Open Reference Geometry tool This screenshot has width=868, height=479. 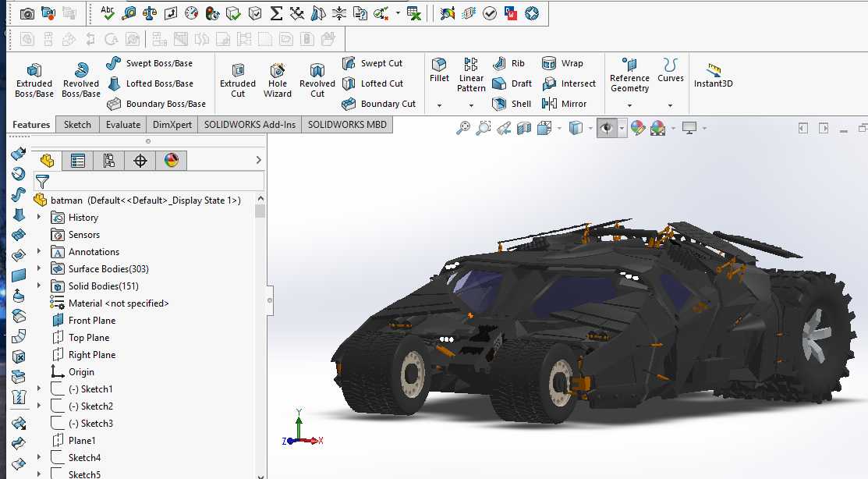(629, 75)
